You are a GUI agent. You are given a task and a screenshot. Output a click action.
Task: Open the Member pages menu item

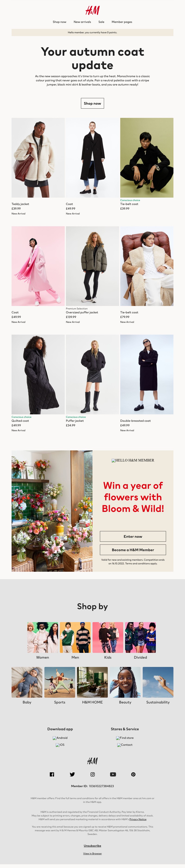coord(122,22)
